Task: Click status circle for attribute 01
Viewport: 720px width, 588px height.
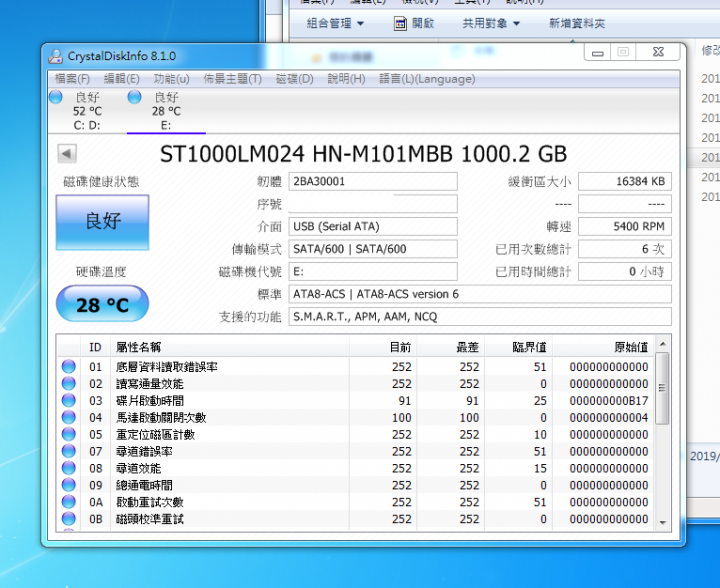Action: click(x=68, y=366)
